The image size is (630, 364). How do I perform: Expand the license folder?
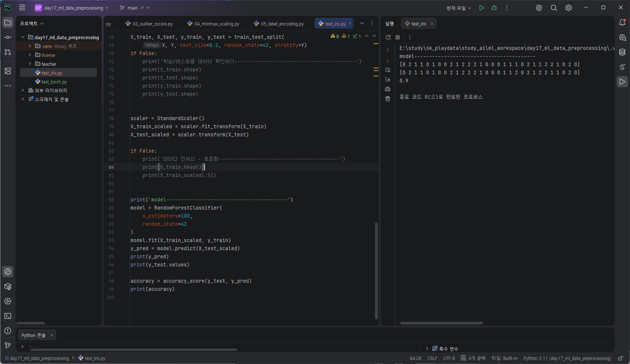(x=30, y=55)
